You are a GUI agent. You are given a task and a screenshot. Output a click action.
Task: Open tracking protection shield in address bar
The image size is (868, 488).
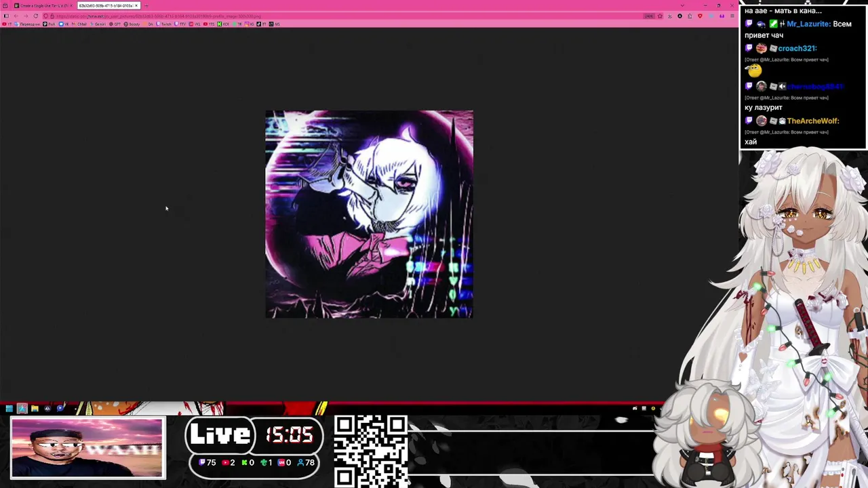[x=45, y=16]
